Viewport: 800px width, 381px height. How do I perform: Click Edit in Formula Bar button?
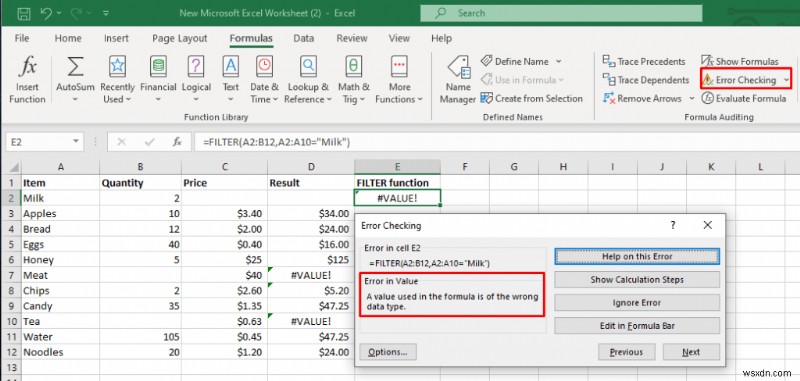tap(637, 325)
